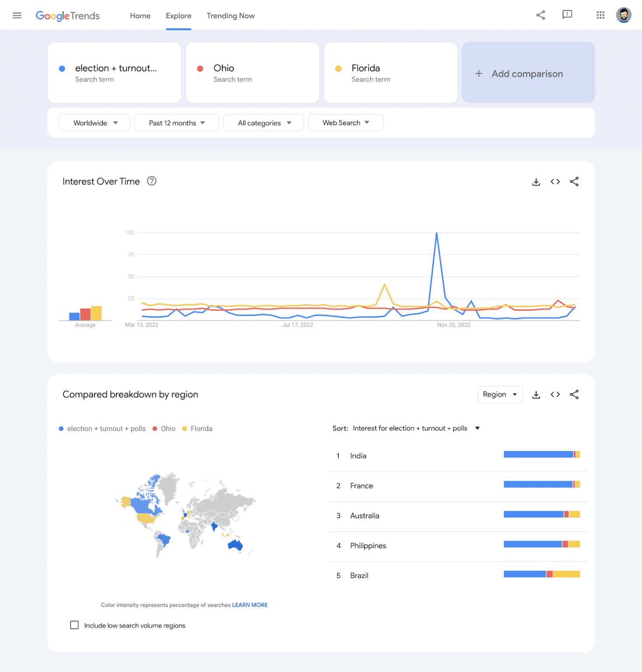Screen dimensions: 642x672
Task: Download the Interest Over Time data
Action: coord(536,181)
